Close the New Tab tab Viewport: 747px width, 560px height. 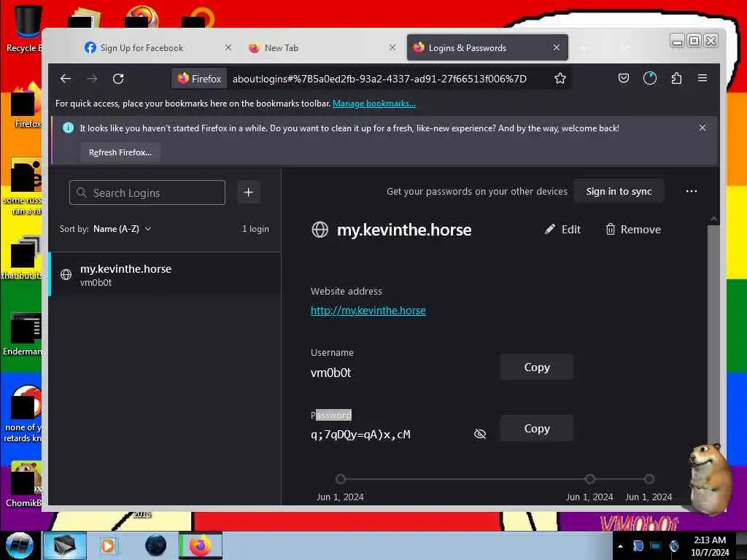[x=392, y=47]
